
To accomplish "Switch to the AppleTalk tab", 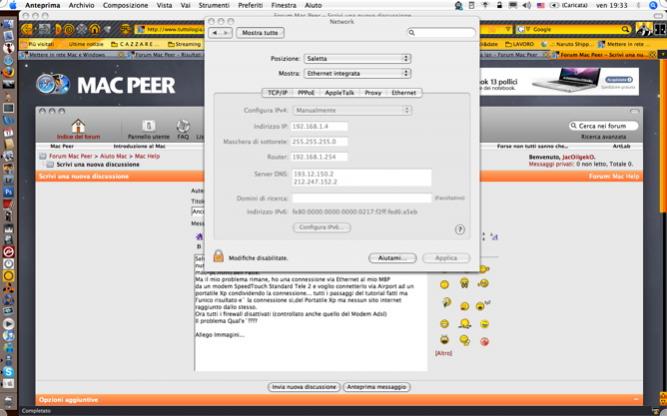I will (x=339, y=92).
